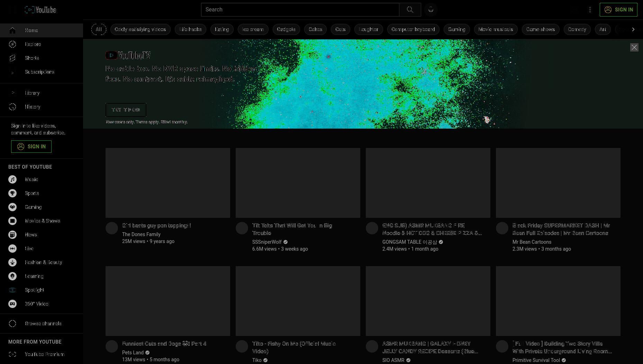The height and width of the screenshot is (364, 643).
Task: Show more category chips with the right arrow
Action: 633,29
